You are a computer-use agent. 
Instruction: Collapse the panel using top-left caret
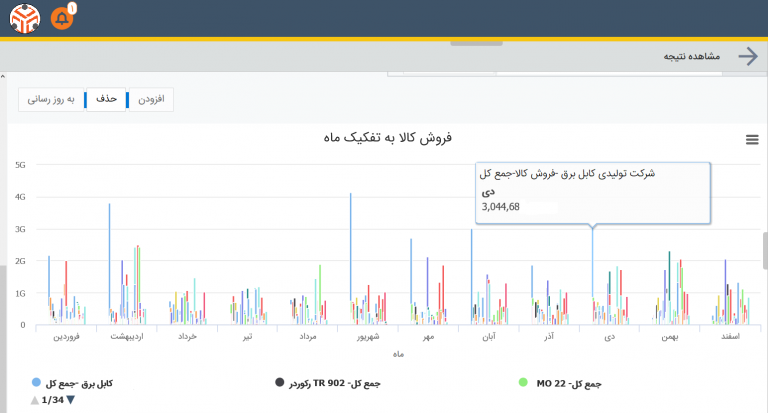3,77
